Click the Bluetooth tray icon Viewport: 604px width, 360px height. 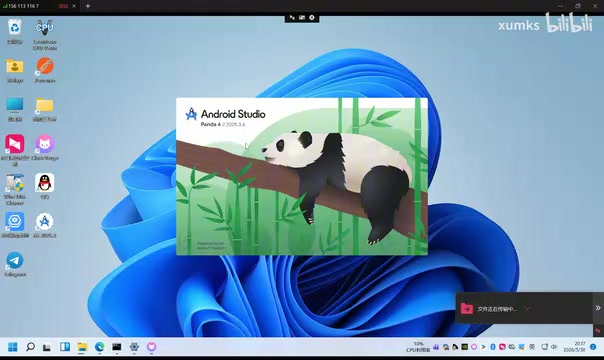pyautogui.click(x=493, y=347)
